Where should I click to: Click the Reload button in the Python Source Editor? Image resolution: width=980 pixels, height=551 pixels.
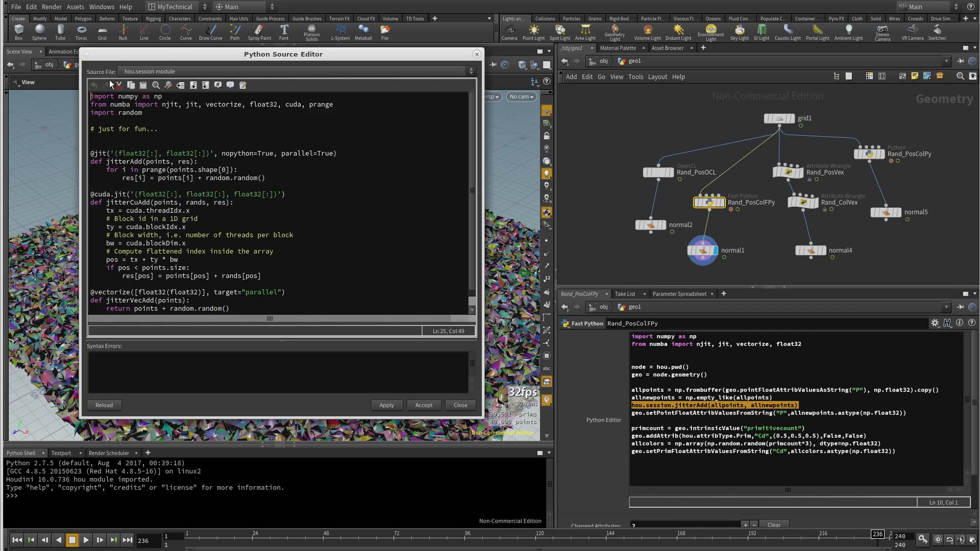click(x=104, y=405)
